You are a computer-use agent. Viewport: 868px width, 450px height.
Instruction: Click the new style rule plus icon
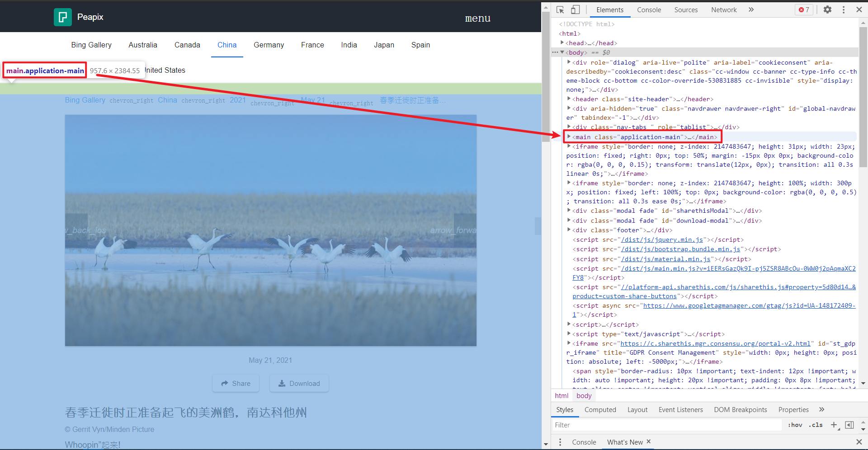[x=834, y=425]
